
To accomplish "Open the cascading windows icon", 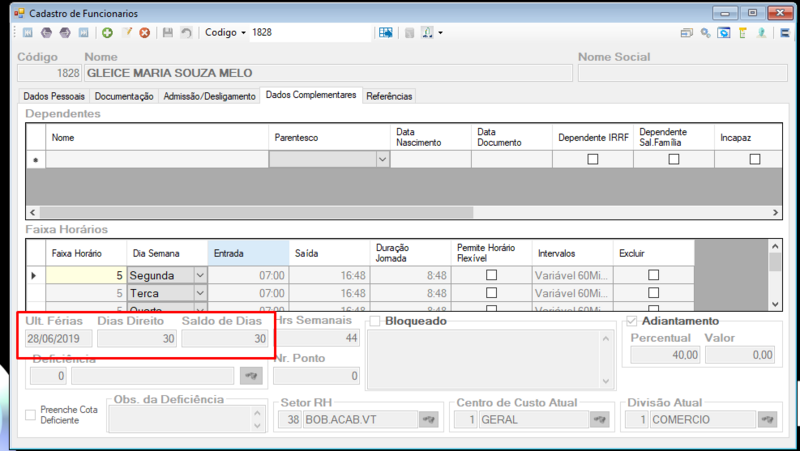I will pyautogui.click(x=687, y=33).
